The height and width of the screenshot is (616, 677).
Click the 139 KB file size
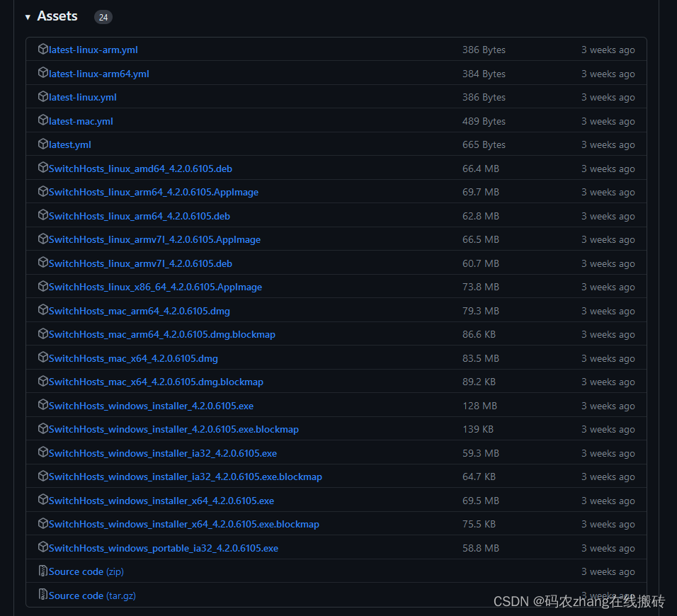[x=478, y=430]
